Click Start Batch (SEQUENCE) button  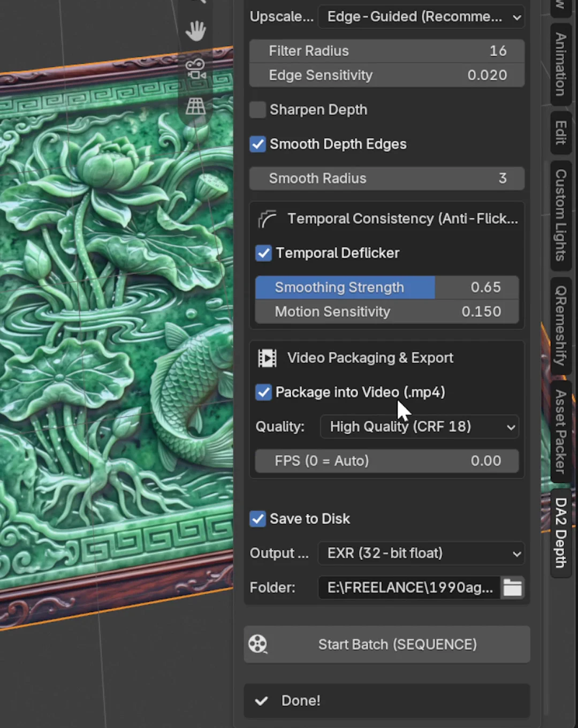click(x=387, y=644)
